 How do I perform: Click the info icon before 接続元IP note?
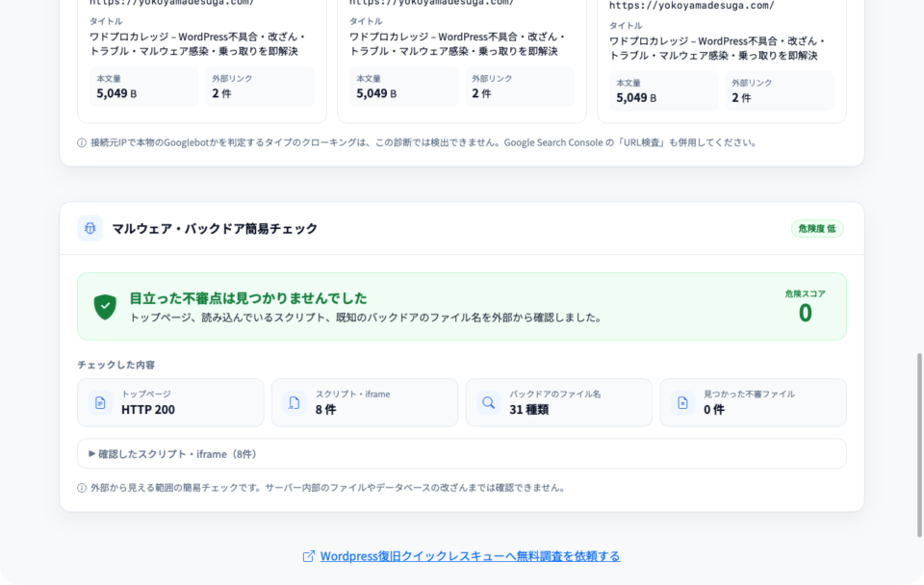point(82,142)
